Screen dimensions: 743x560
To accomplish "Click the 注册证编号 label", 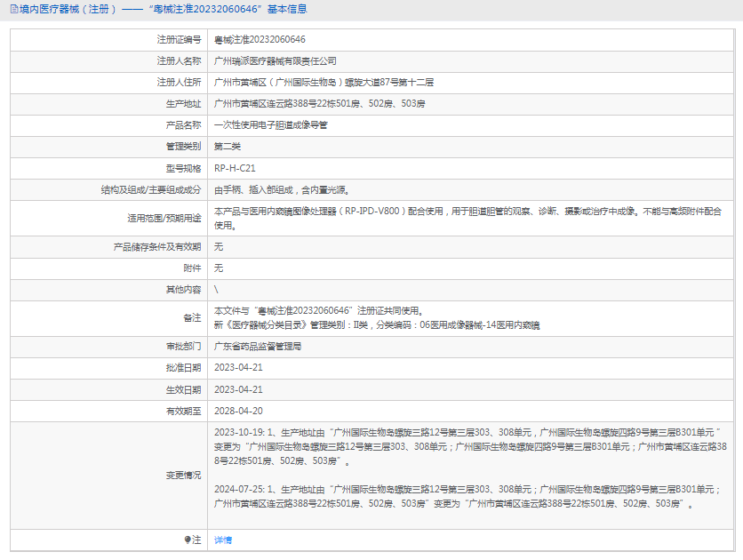I will 180,40.
